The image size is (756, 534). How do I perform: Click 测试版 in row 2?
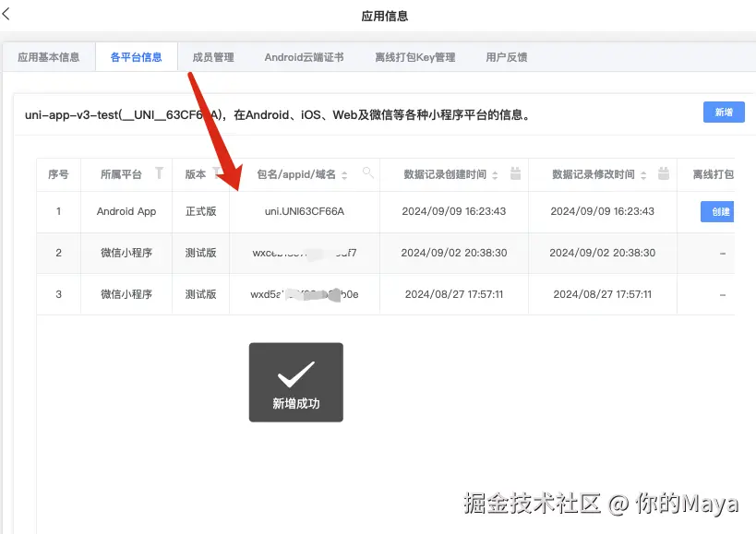tap(200, 253)
